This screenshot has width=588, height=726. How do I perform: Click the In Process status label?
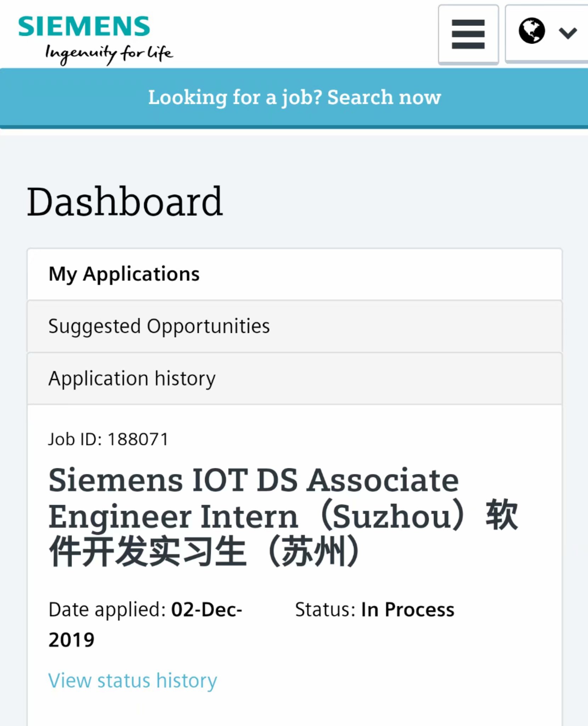408,610
